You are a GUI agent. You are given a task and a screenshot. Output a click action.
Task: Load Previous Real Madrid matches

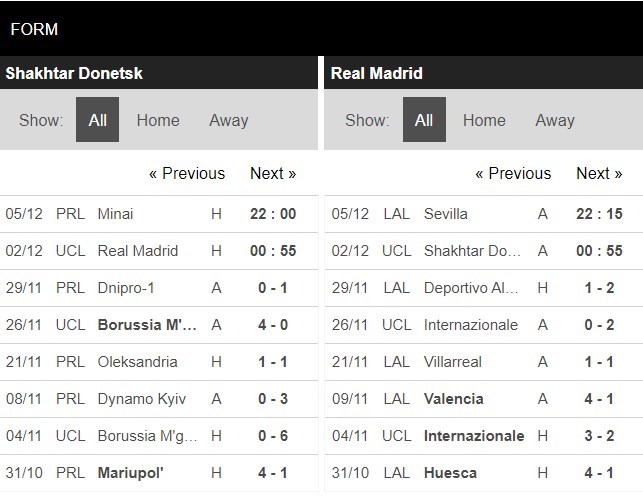[513, 173]
